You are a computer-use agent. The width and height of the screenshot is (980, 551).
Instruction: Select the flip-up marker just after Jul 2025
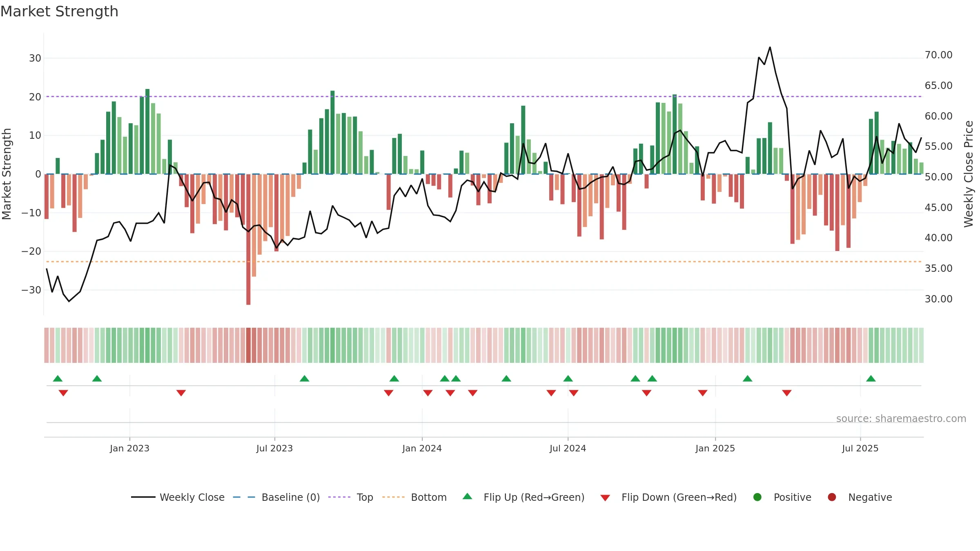[871, 378]
